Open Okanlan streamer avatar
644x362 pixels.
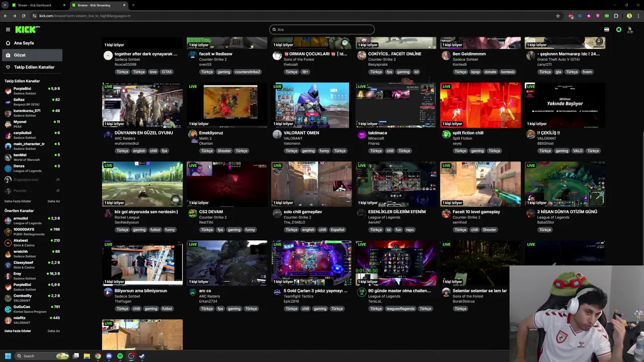[192, 134]
